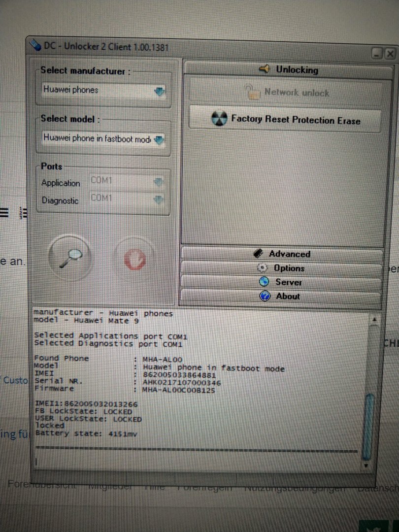This screenshot has width=399, height=532.
Task: Click the Selected Applications port COM1 line
Action: (x=111, y=336)
